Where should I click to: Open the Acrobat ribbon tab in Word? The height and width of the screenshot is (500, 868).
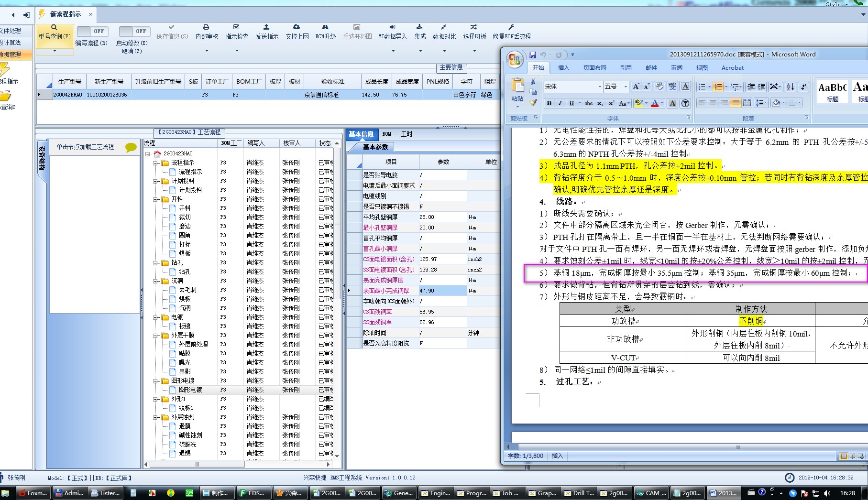pyautogui.click(x=733, y=68)
